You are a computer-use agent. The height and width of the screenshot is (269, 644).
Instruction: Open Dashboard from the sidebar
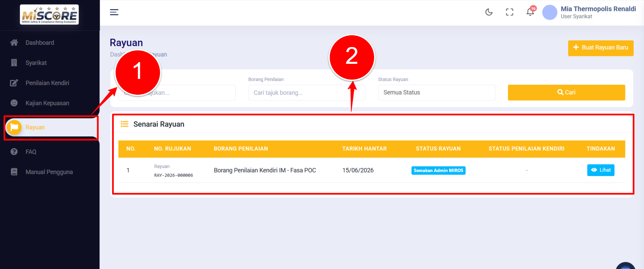(40, 43)
